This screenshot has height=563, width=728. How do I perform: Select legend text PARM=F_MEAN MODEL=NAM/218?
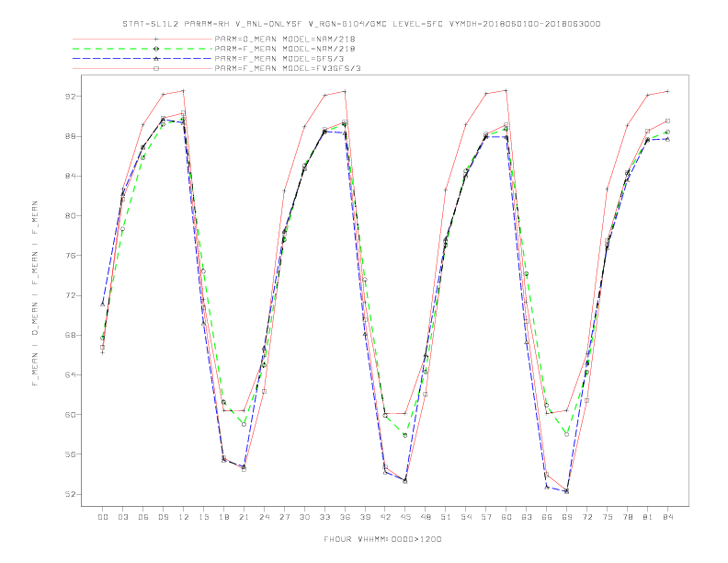[x=285, y=49]
